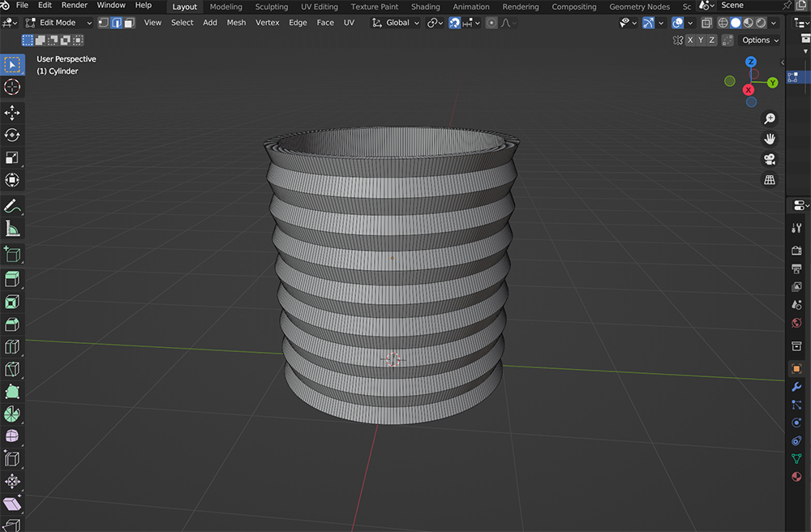Click the X mirror axis button
The height and width of the screenshot is (532, 811).
[x=690, y=40]
